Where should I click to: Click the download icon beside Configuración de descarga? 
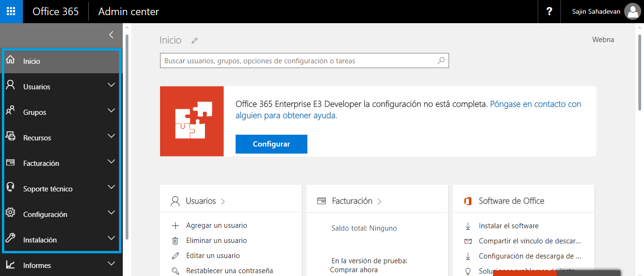(468, 256)
